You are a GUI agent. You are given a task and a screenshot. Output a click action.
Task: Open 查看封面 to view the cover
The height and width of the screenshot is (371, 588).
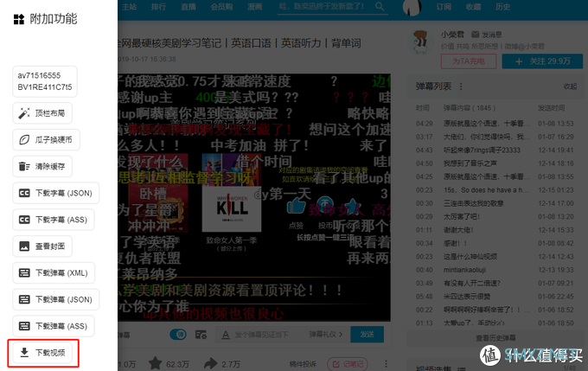click(x=42, y=246)
